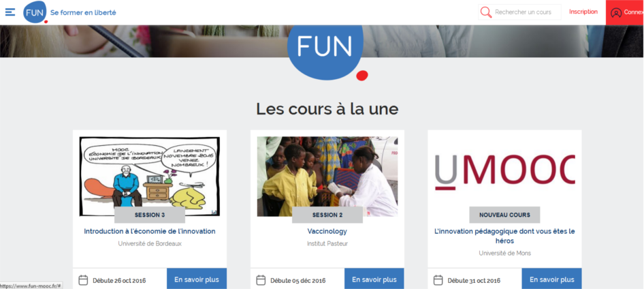Click calendar icon beside Débute 05 déc 2016
Image resolution: width=644 pixels, height=289 pixels.
261,280
